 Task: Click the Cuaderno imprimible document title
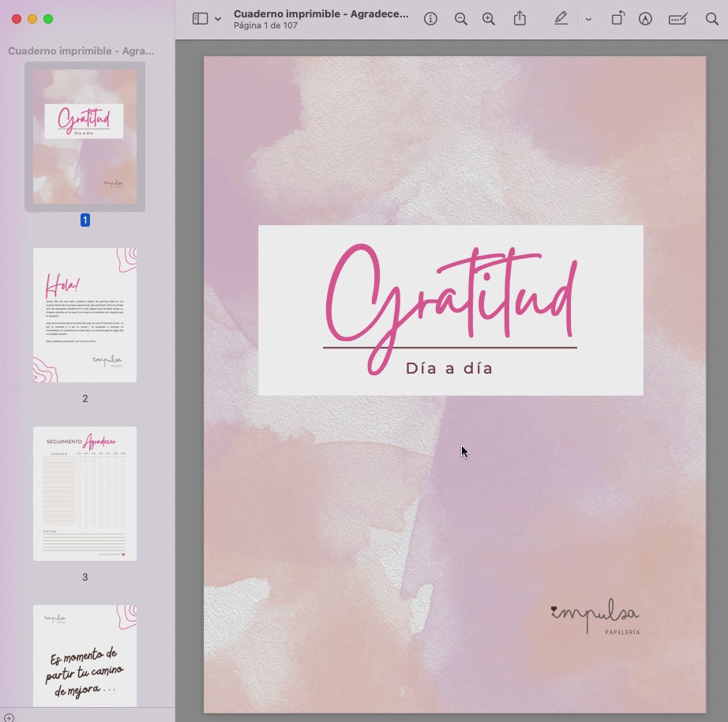pos(321,13)
